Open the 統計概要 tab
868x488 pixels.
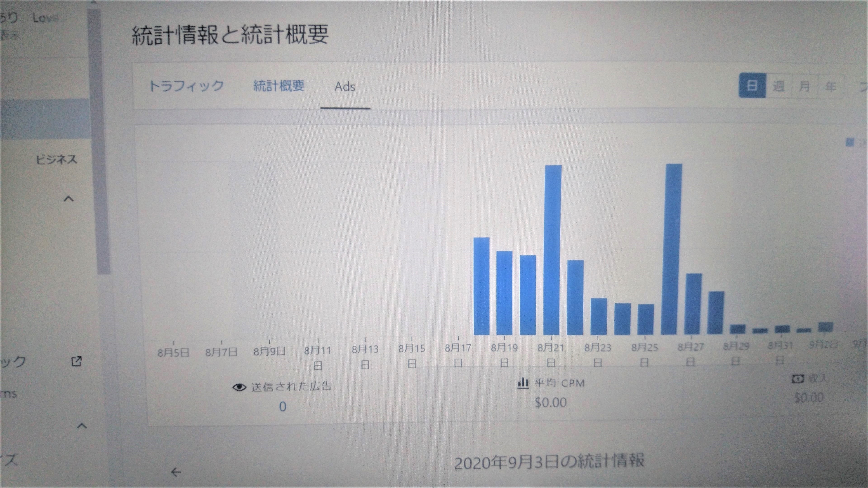(279, 86)
